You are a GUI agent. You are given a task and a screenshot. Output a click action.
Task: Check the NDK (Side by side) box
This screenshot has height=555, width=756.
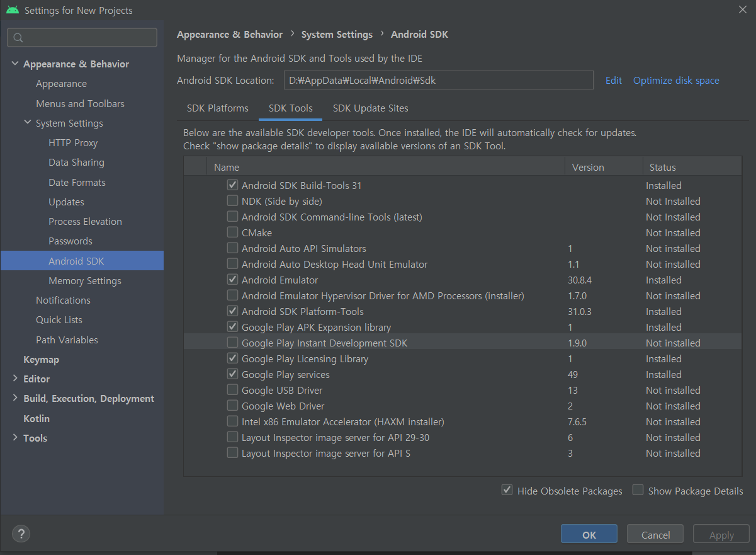pos(232,201)
